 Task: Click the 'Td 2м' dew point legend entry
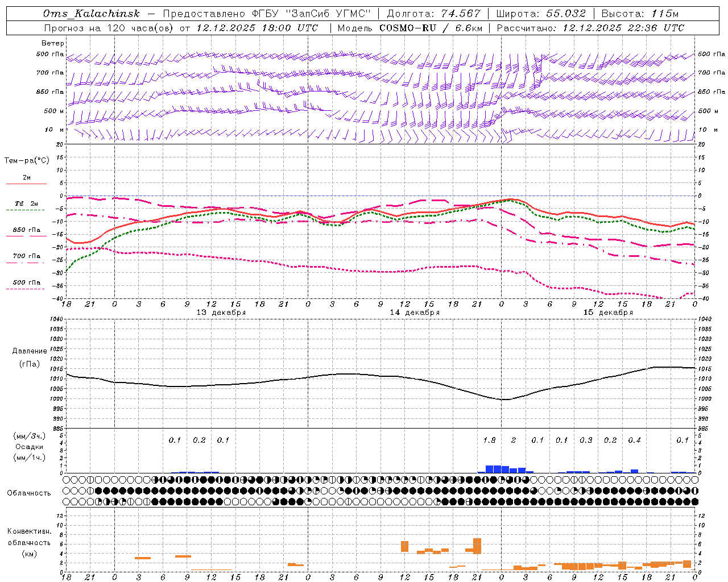point(27,203)
